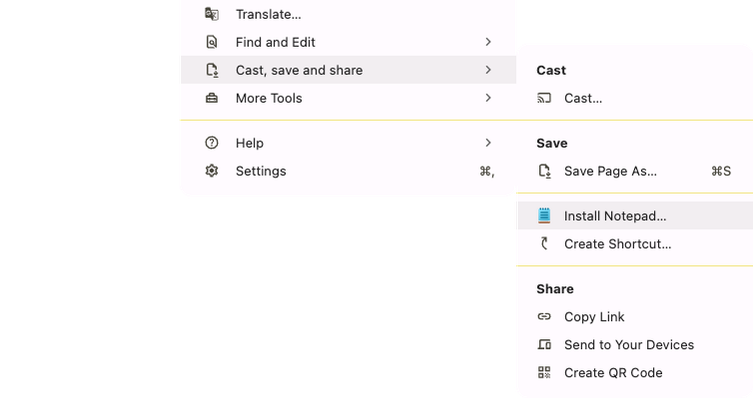Open the Cast, save and share chevron

point(488,70)
